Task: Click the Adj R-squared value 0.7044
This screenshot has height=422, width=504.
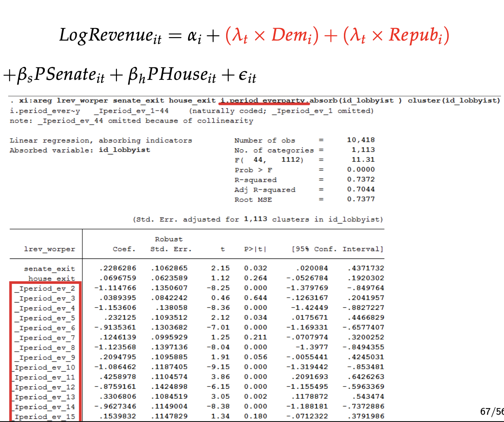Action: (x=361, y=189)
